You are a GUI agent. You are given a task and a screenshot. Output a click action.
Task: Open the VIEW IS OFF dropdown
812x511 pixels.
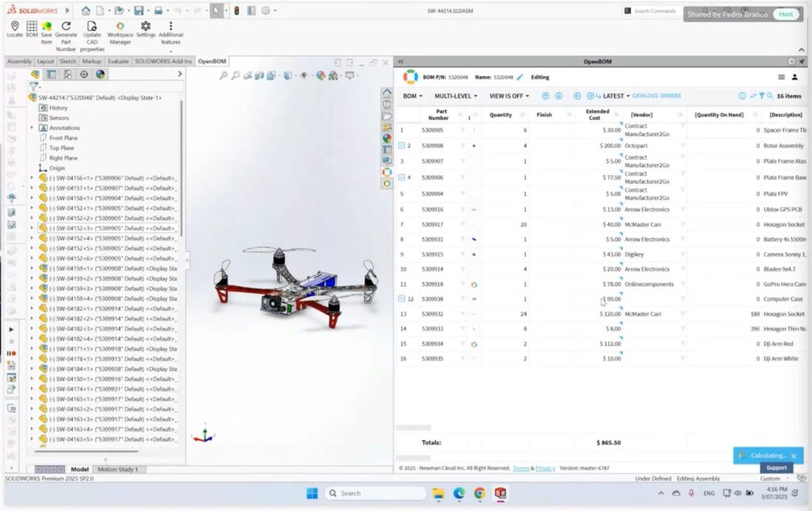pyautogui.click(x=510, y=96)
